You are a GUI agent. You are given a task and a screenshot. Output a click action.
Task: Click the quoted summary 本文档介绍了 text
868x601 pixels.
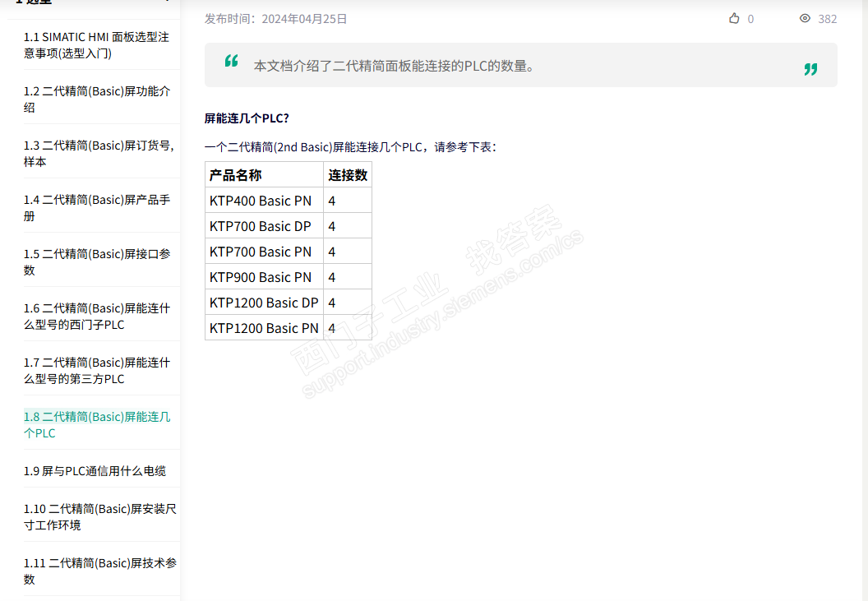coord(395,66)
